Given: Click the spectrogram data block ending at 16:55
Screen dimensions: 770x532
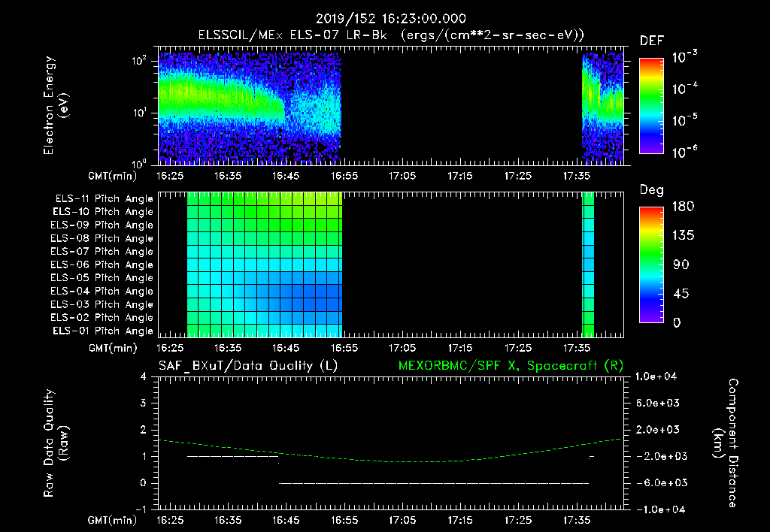Looking at the screenshot, I should click(x=250, y=107).
